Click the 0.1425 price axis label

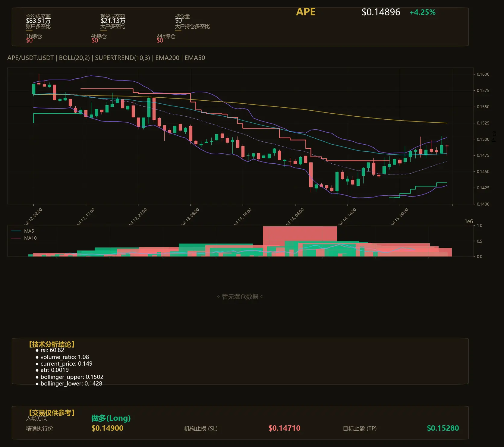[483, 188]
